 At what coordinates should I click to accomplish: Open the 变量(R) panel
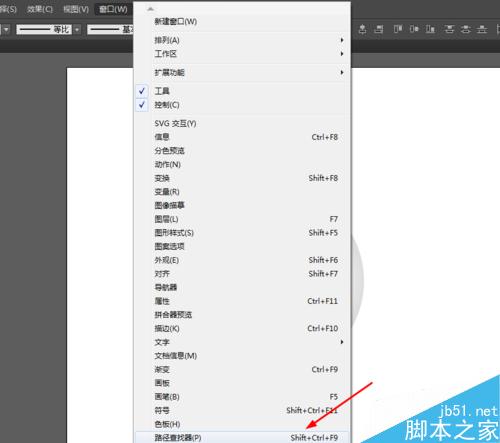point(242,192)
